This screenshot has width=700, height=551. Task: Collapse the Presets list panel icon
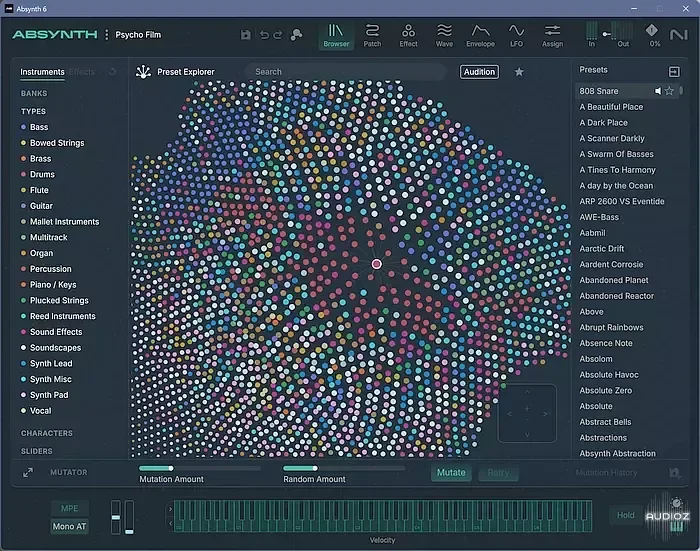pos(674,71)
